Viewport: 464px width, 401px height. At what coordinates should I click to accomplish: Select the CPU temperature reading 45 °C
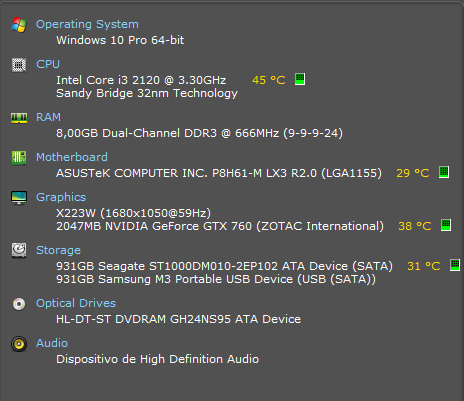pos(269,80)
